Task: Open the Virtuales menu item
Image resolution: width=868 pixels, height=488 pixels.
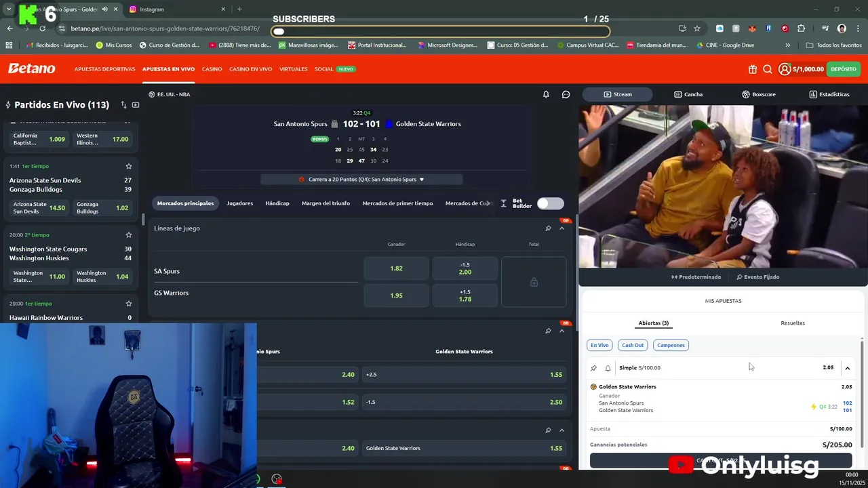Action: click(294, 69)
